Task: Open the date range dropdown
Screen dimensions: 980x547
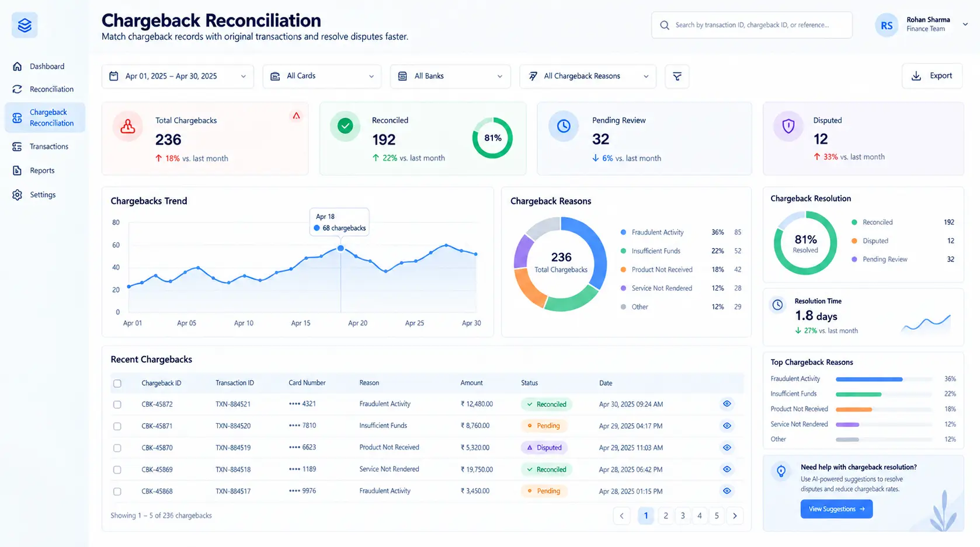Action: (x=178, y=76)
